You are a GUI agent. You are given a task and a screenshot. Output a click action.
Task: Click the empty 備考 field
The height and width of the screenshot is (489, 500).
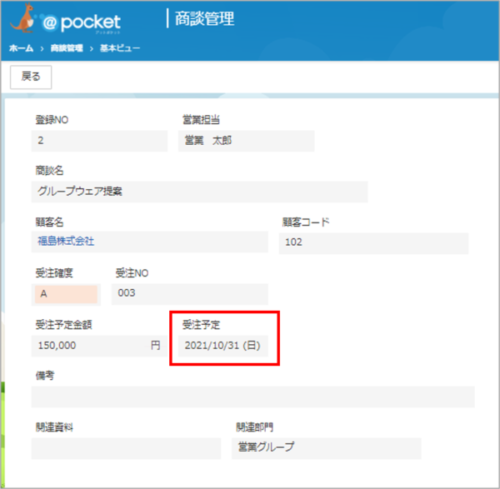point(253,397)
